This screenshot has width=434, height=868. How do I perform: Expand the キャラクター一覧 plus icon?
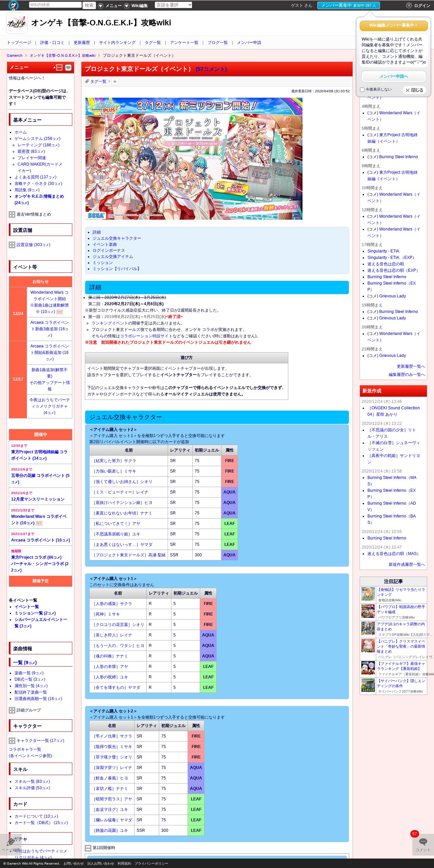point(12,741)
